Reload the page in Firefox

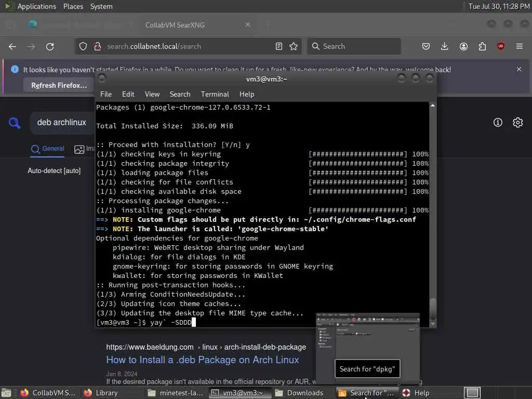coord(50,46)
